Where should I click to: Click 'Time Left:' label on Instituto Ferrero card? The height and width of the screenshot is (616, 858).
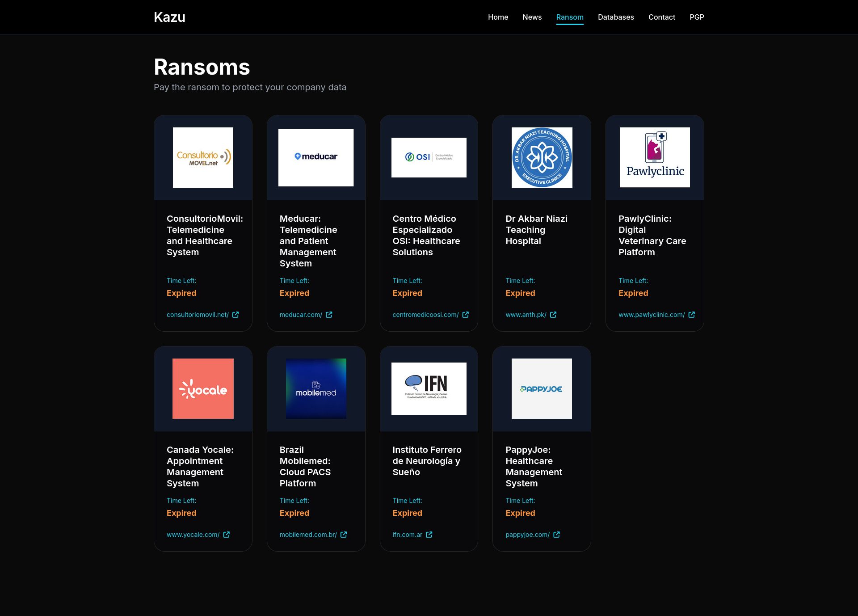(407, 501)
